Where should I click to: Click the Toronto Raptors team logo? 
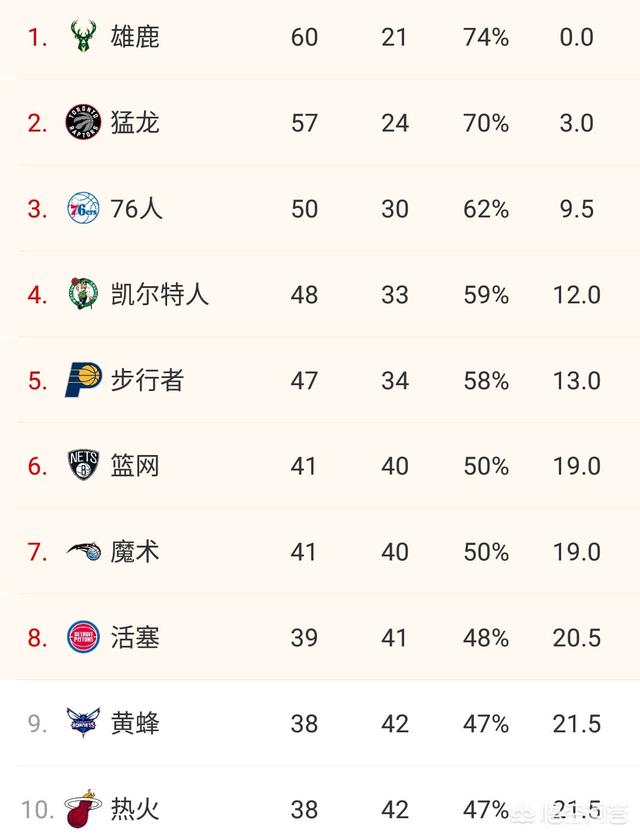click(83, 122)
